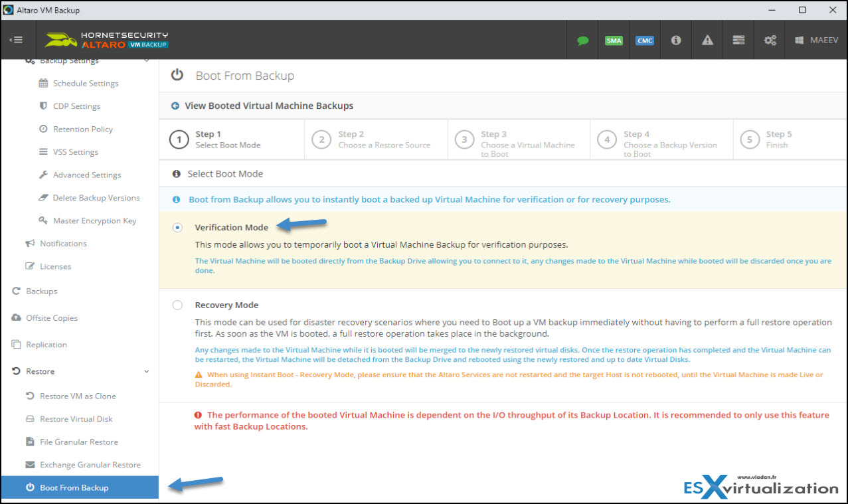Go to Offsite Copies in sidebar
The height and width of the screenshot is (504, 848).
click(52, 318)
